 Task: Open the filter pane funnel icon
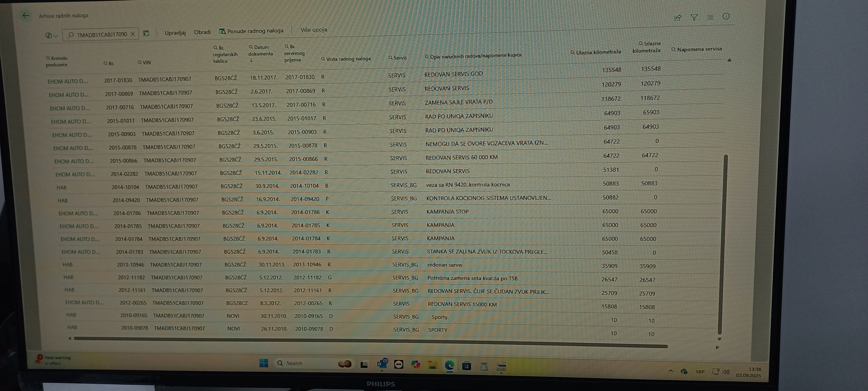[694, 17]
